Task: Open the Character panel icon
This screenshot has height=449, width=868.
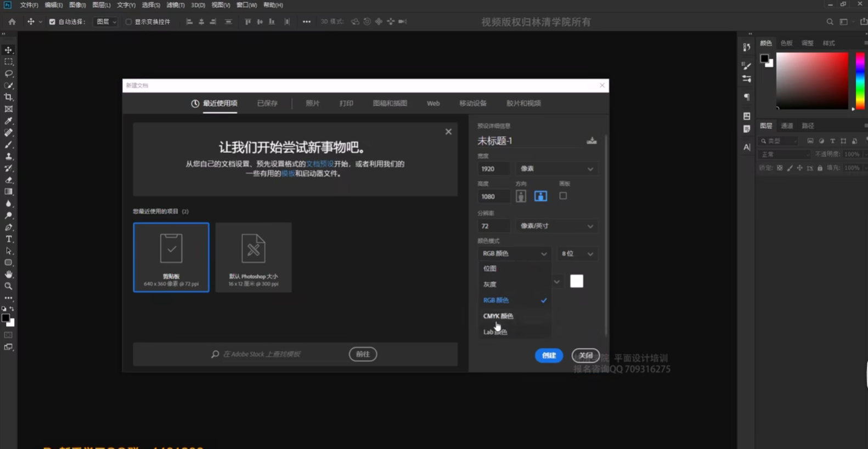Action: pos(747,147)
